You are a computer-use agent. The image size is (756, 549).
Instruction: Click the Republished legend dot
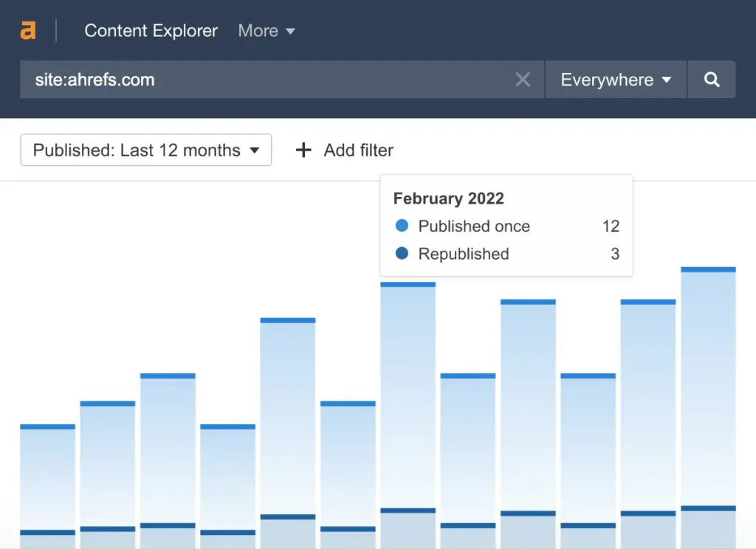click(402, 254)
